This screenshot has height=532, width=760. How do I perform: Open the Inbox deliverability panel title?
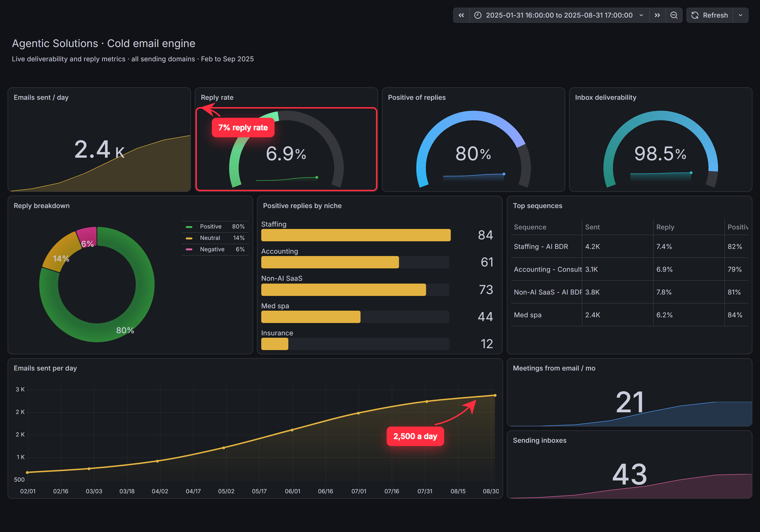pos(605,97)
